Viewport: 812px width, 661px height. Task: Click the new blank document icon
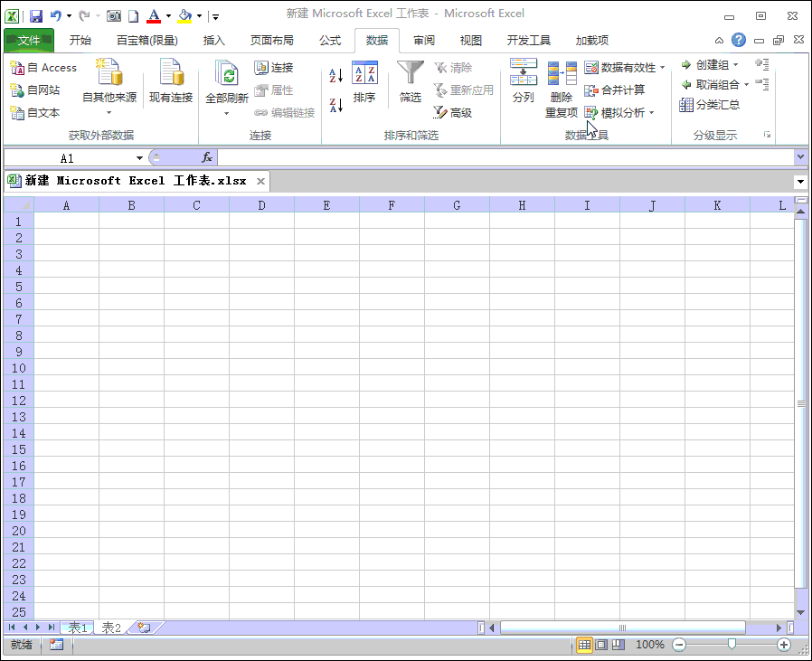[134, 16]
